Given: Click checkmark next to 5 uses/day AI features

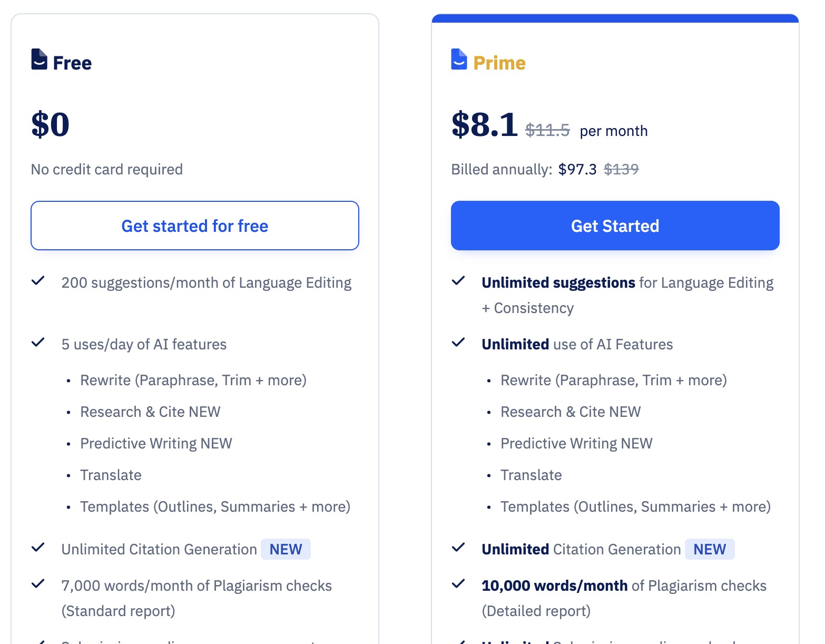Looking at the screenshot, I should (x=38, y=343).
